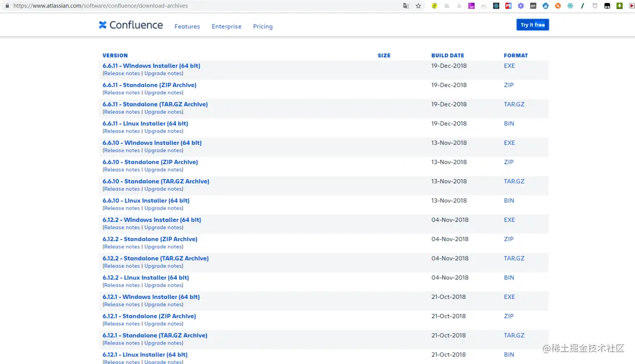Image resolution: width=635 pixels, height=364 pixels.
Task: Click the green slash extension icon
Action: [582, 6]
